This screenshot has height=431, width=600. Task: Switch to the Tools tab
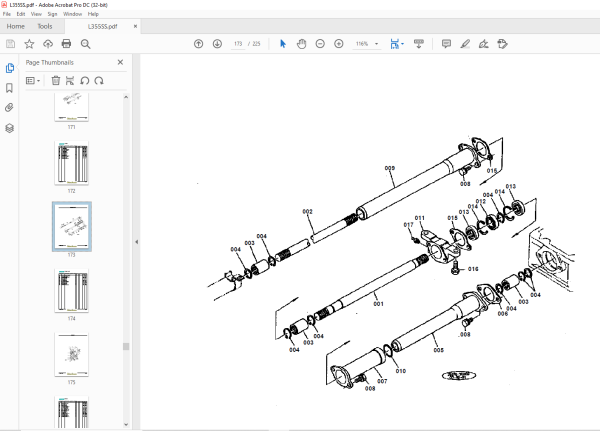tap(45, 26)
